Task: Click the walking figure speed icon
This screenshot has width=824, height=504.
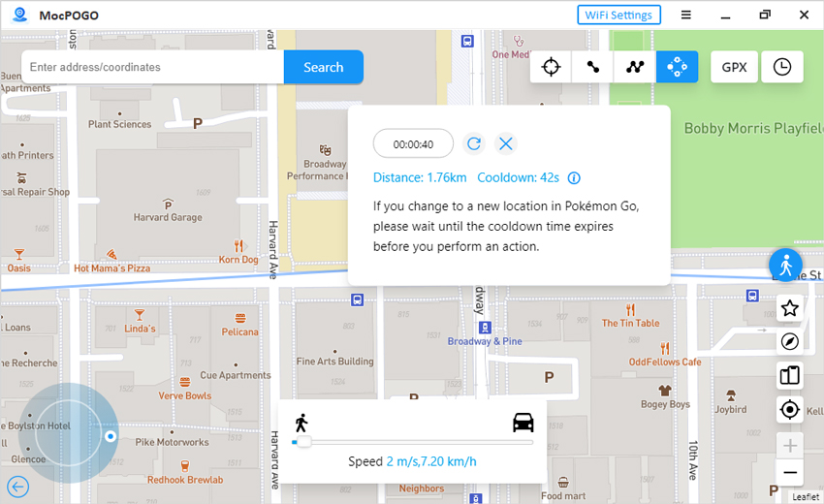Action: click(x=301, y=423)
